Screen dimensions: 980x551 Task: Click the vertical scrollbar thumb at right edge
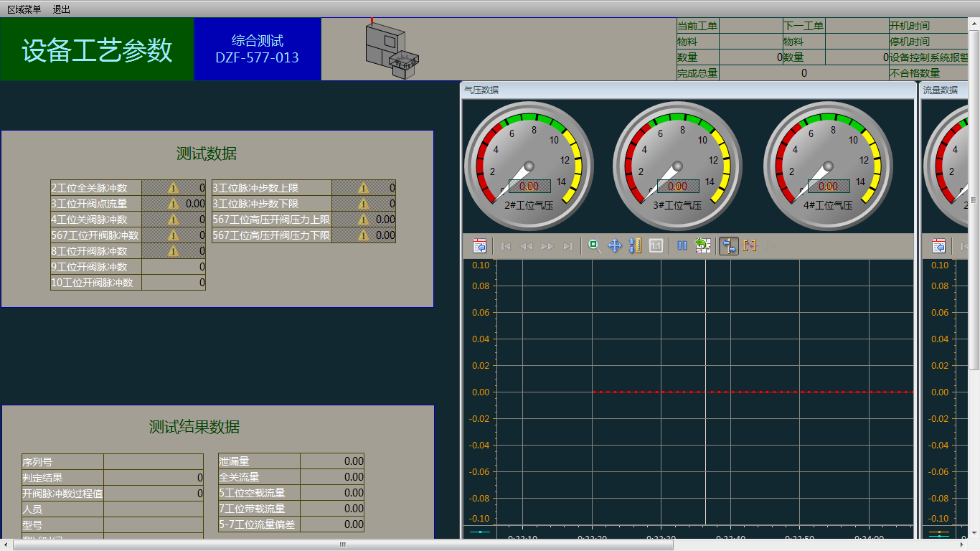(x=974, y=199)
